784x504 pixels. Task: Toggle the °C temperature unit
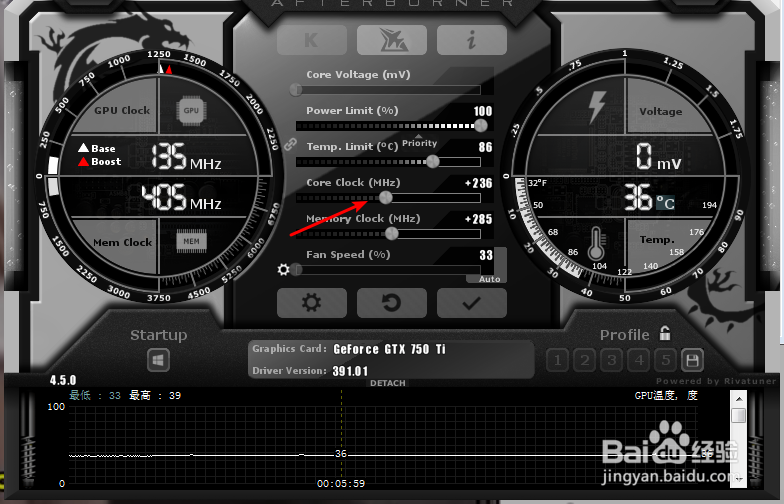(x=665, y=203)
